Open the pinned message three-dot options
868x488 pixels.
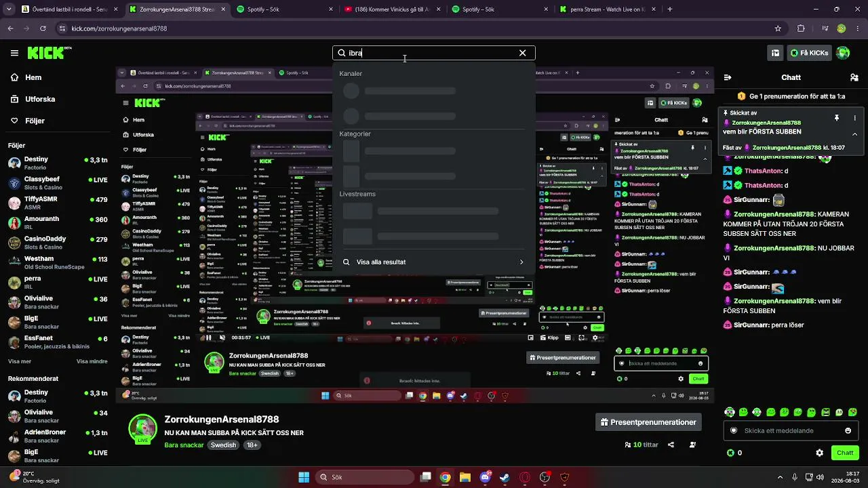[x=854, y=118]
